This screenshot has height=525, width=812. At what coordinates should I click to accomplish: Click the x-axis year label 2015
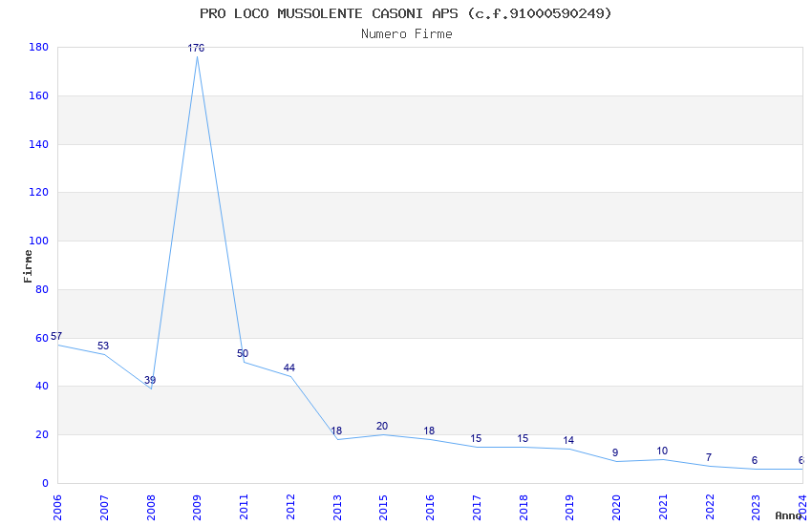(x=383, y=507)
